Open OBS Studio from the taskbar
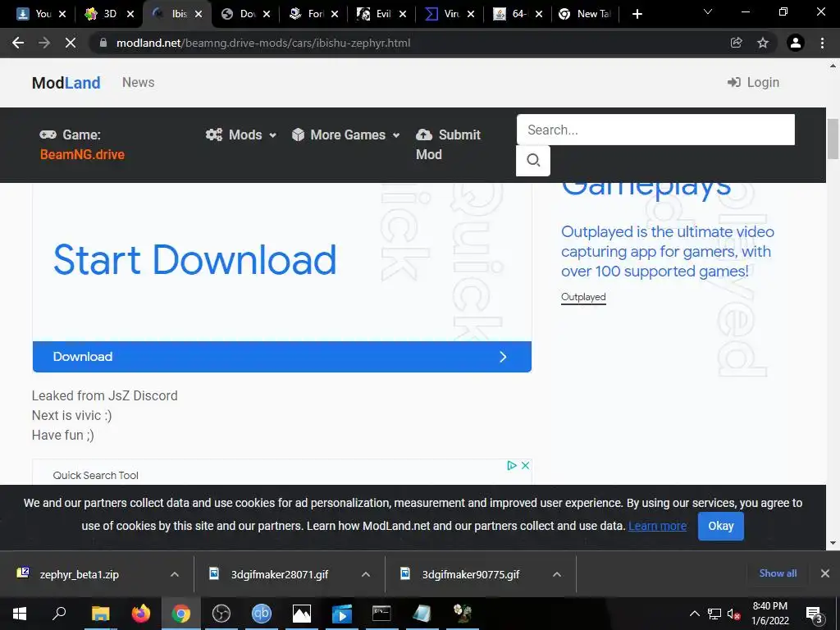Viewport: 840px width, 630px height. [x=221, y=614]
